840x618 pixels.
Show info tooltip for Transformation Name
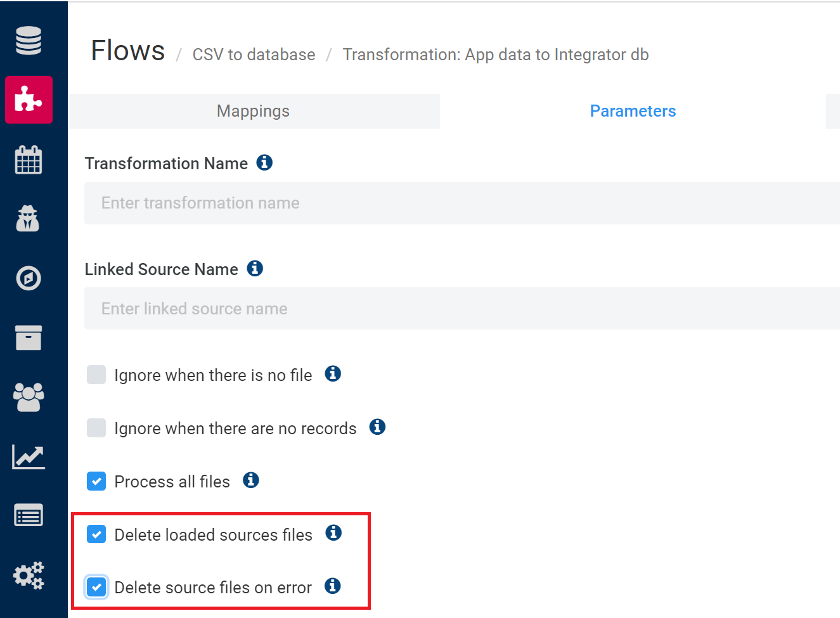[x=265, y=162]
